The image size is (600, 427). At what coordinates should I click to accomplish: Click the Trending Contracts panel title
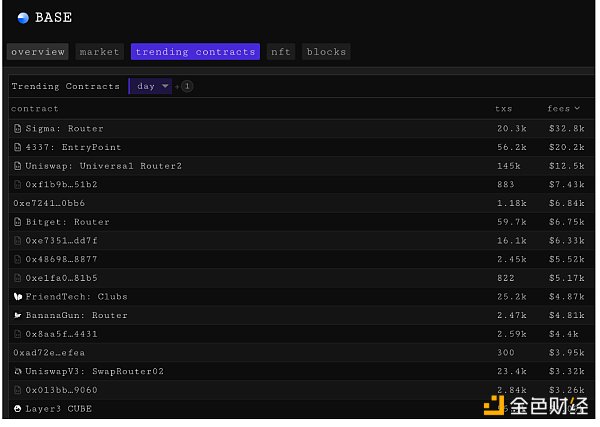65,86
